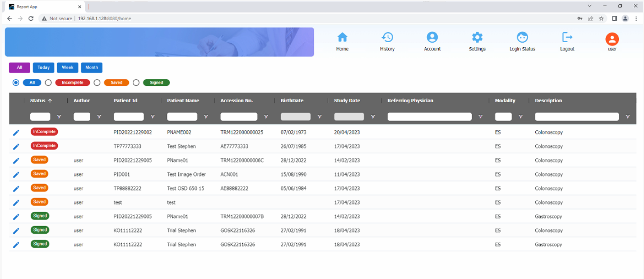Screen dimensions: 644x279
Task: Click accession number 'AE88882222'
Action: (x=235, y=189)
